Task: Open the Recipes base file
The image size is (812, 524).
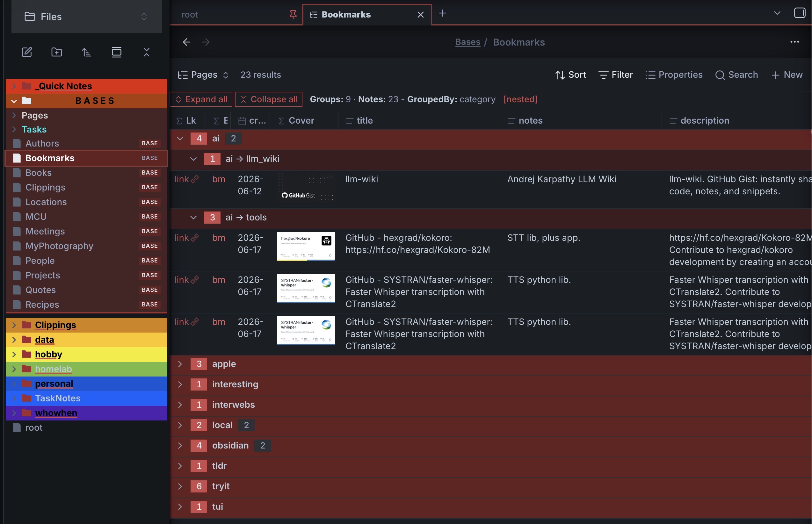Action: [x=86, y=304]
